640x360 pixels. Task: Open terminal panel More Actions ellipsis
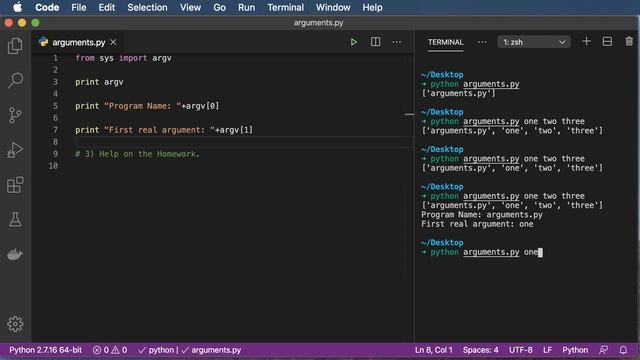click(482, 42)
